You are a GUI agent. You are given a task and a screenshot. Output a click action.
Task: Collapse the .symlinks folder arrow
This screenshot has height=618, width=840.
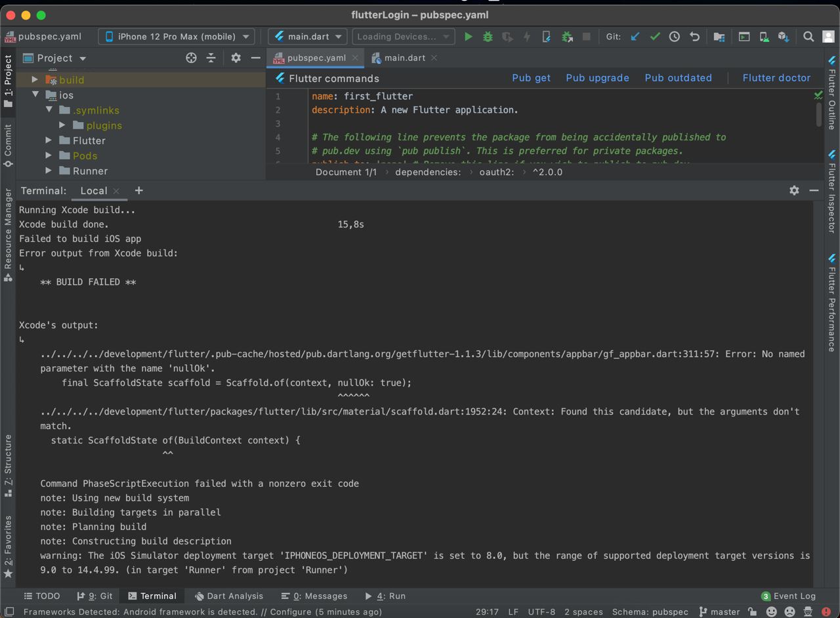pyautogui.click(x=49, y=110)
